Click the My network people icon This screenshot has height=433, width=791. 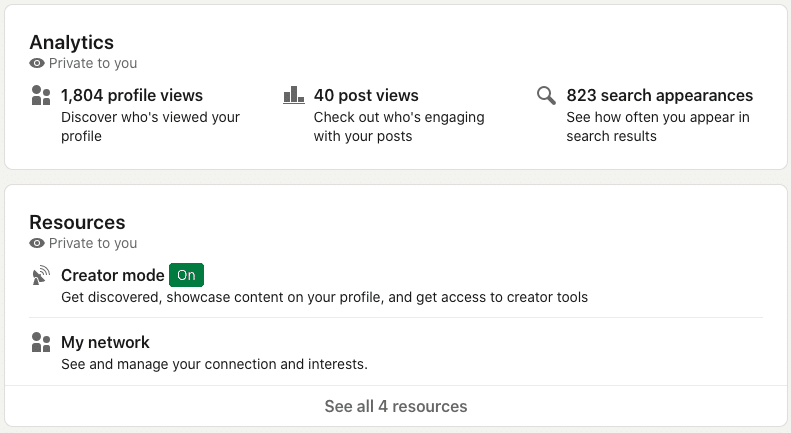click(41, 342)
